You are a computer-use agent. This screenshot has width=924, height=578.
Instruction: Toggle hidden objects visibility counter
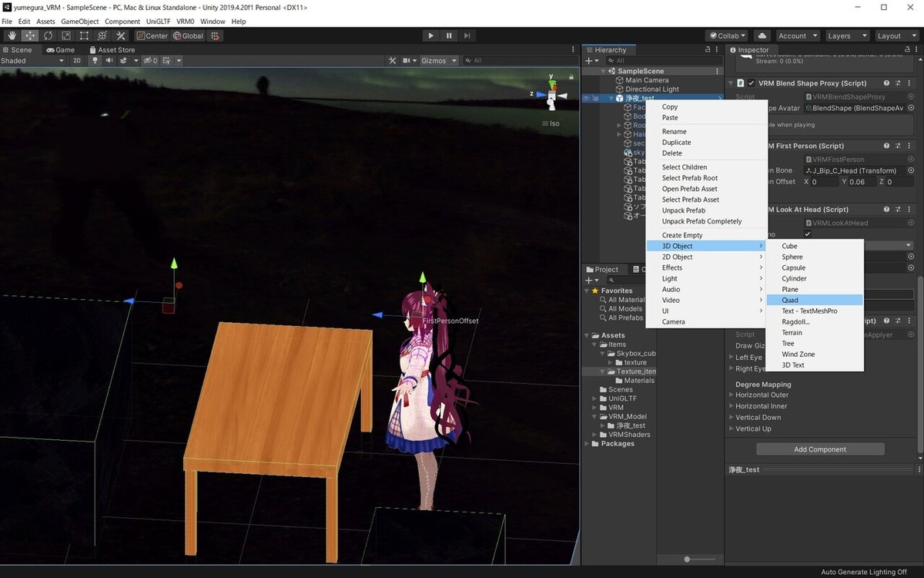tap(150, 60)
